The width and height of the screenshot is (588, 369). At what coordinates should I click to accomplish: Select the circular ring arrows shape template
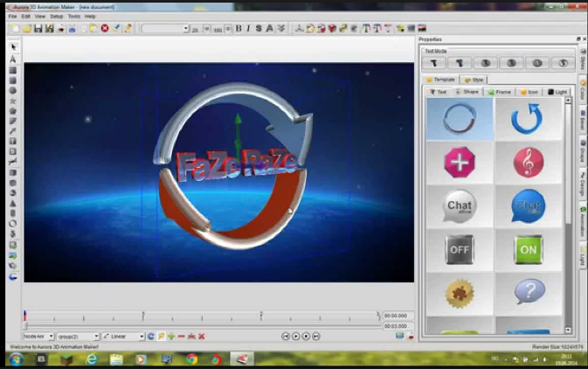tap(460, 119)
